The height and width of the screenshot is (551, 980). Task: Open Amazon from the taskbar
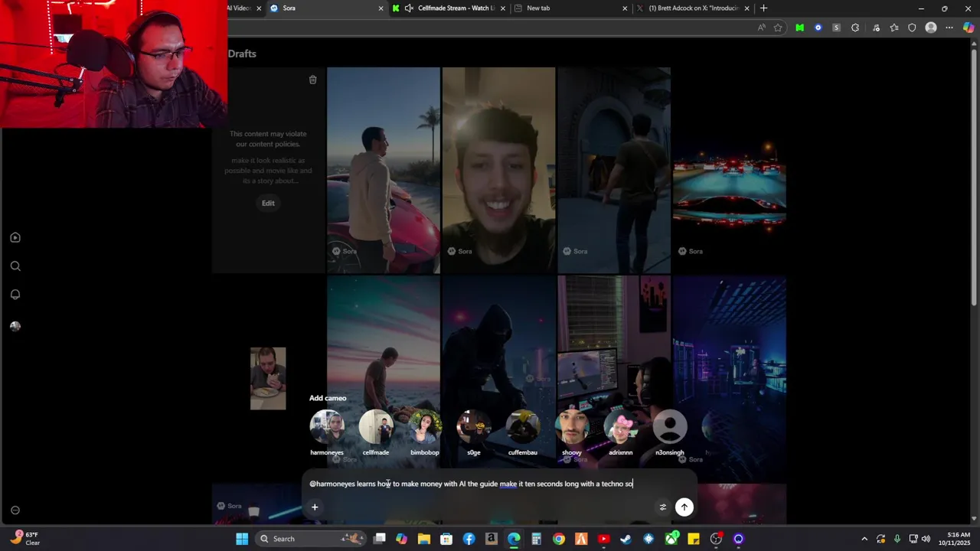pos(492,539)
